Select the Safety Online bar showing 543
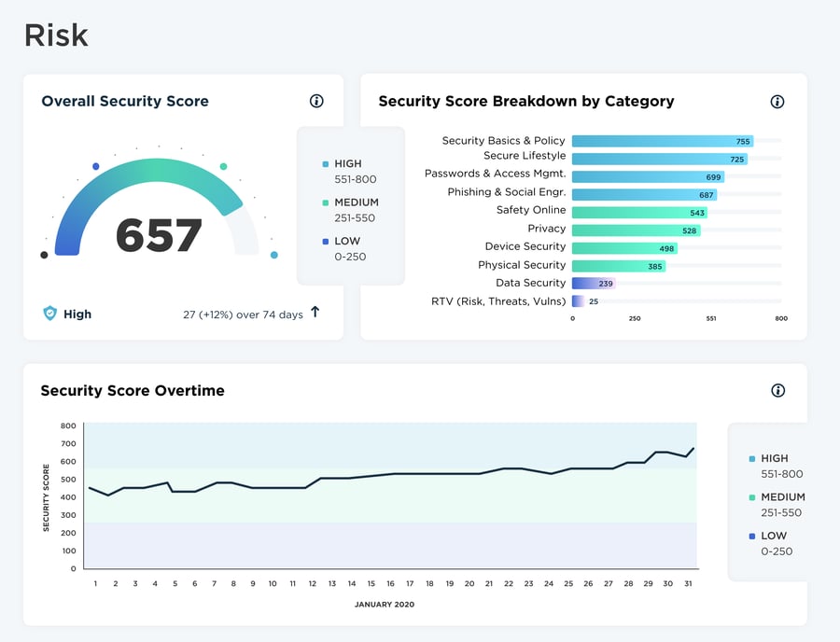This screenshot has width=840, height=642. click(639, 213)
